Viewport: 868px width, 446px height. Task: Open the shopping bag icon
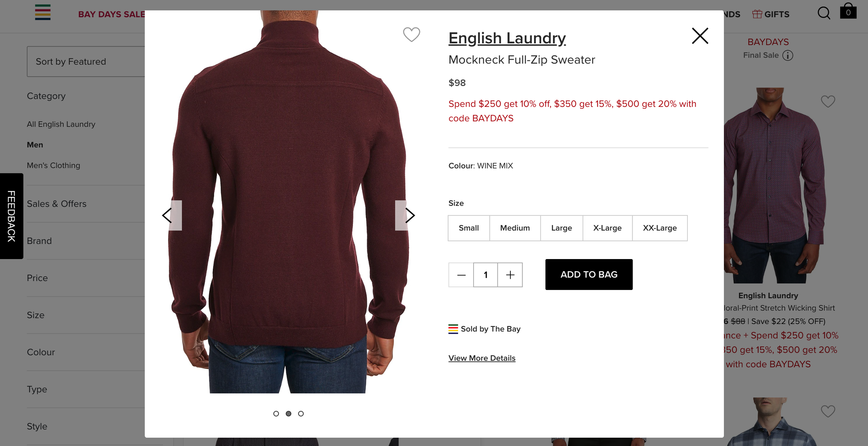tap(848, 11)
